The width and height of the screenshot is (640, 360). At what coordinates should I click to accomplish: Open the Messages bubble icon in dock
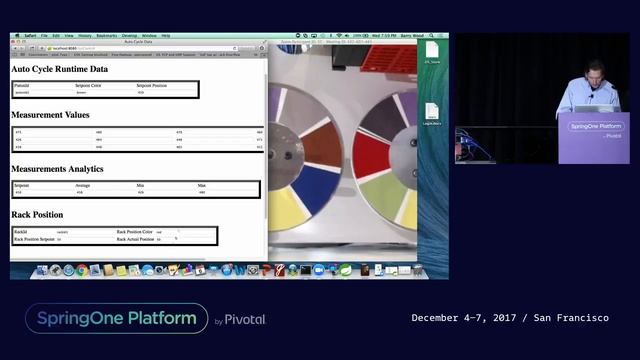point(147,270)
